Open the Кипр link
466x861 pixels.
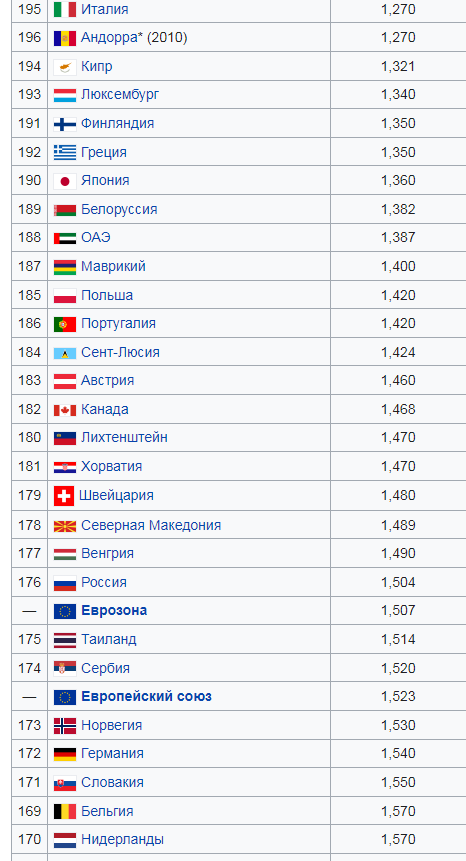click(x=97, y=66)
